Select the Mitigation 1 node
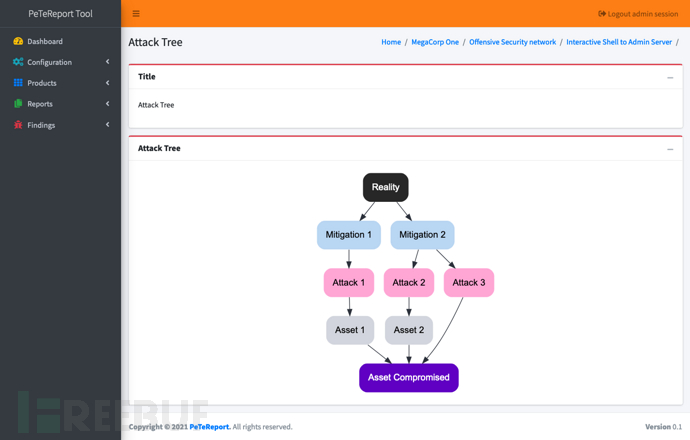Viewport: 690px width, 440px height. [x=349, y=235]
